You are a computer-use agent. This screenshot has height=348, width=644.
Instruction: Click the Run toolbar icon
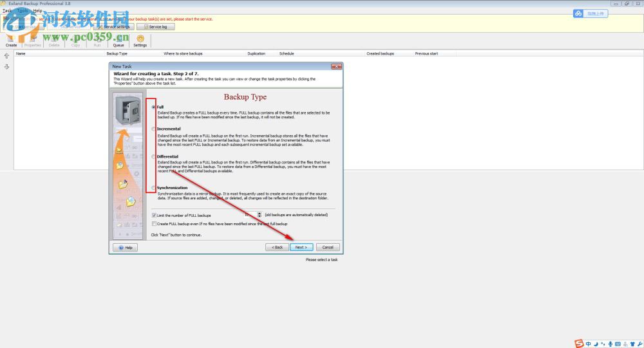click(97, 41)
